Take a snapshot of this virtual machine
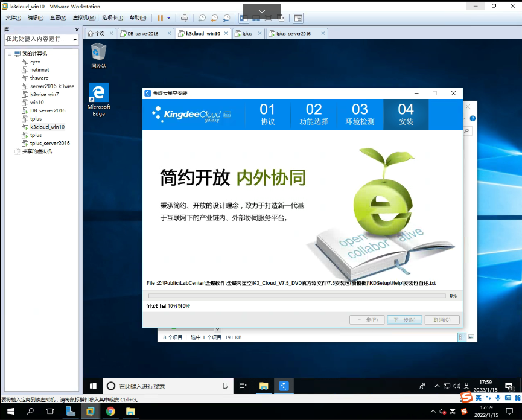The image size is (522, 420). coord(202,18)
